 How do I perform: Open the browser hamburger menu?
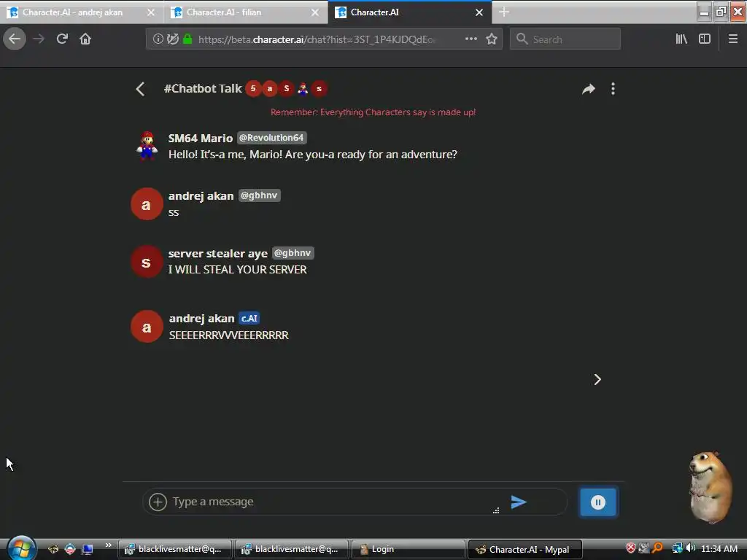coord(733,39)
